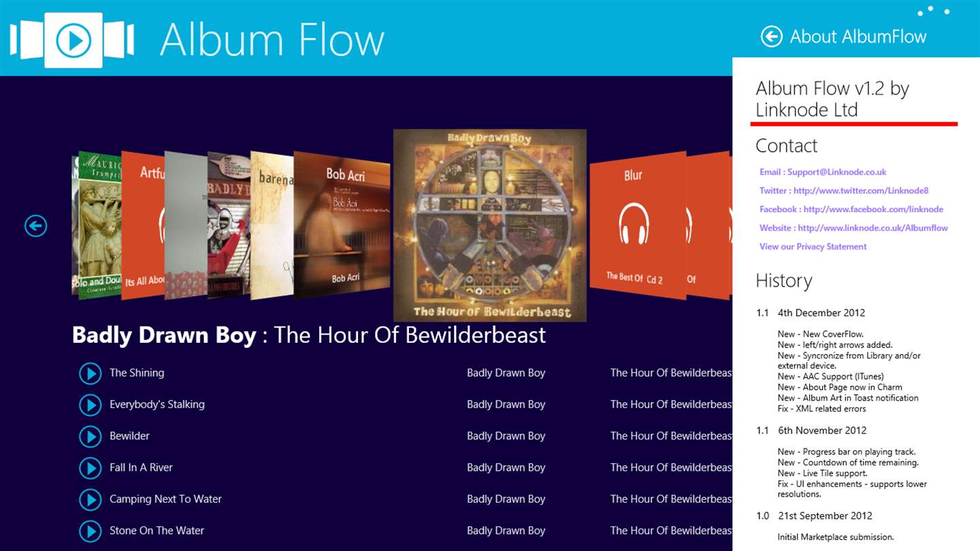Play the track Everybody's Stalking
Image resolution: width=980 pixels, height=551 pixels.
coord(90,405)
